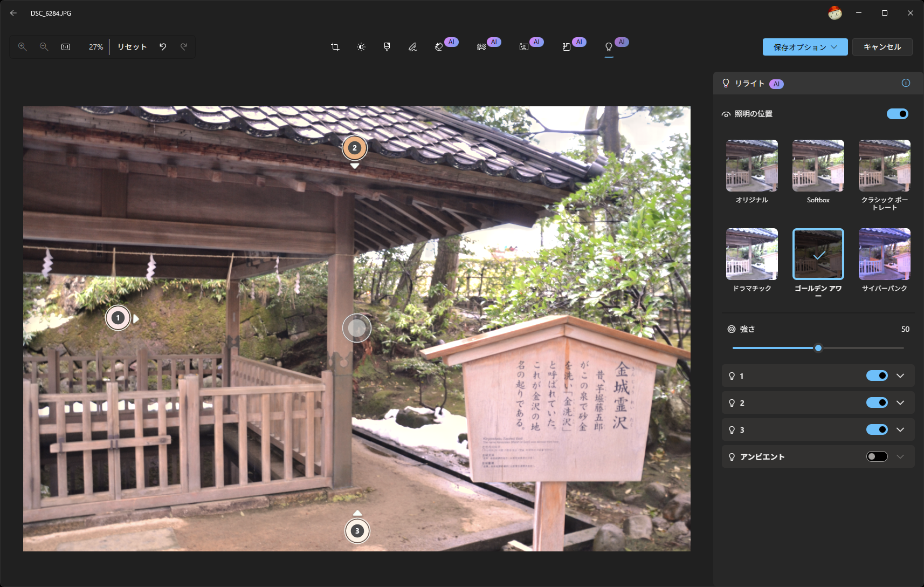
Task: Maximize the Photos window
Action: [885, 13]
